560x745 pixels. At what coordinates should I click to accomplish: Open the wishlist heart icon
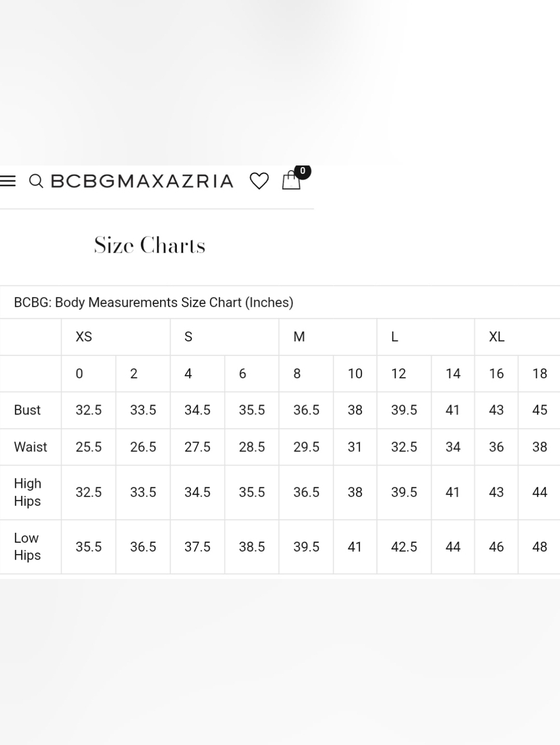pos(259,181)
